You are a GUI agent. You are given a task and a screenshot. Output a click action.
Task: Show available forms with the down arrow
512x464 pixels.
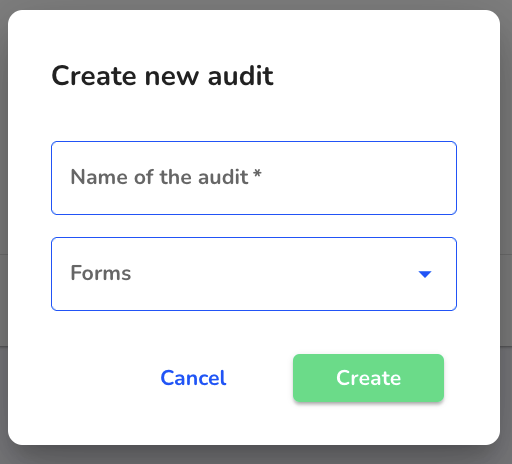425,274
